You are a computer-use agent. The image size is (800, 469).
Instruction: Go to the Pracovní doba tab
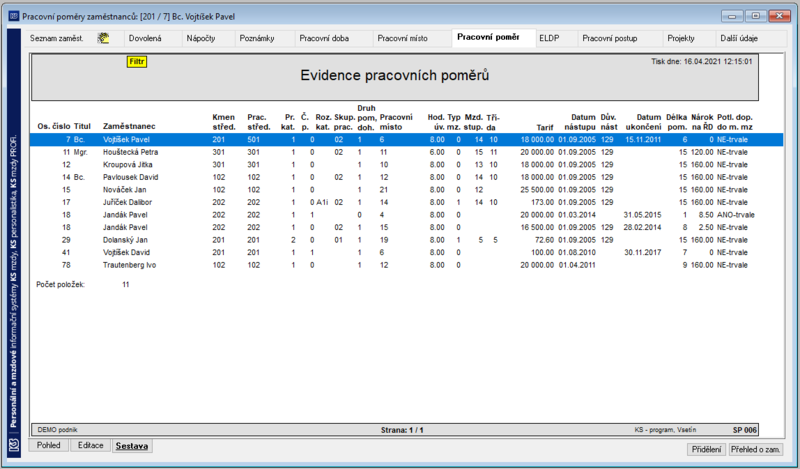(324, 38)
